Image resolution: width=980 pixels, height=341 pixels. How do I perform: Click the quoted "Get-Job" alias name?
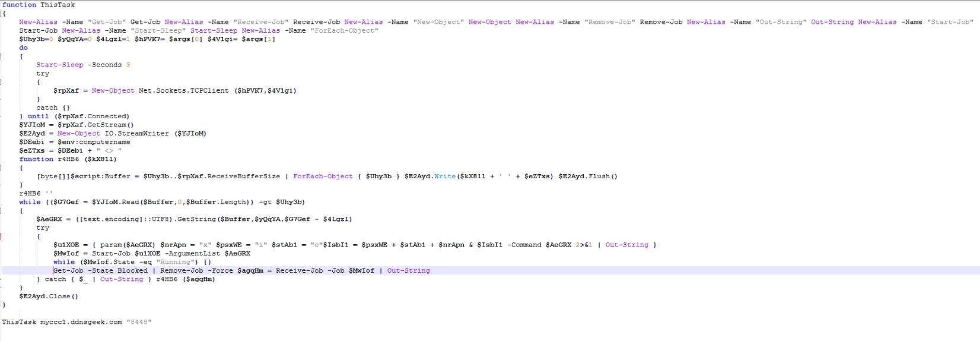pos(107,22)
